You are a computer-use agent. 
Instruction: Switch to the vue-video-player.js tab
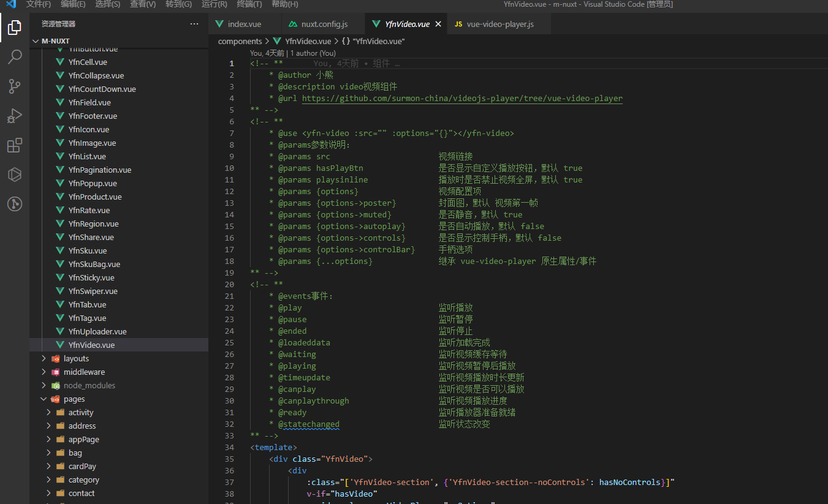point(499,24)
